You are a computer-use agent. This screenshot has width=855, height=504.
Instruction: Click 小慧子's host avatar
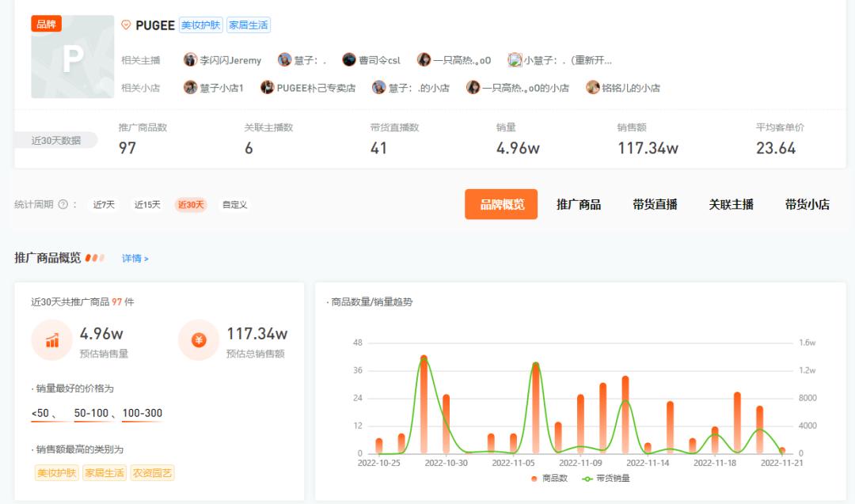click(515, 59)
